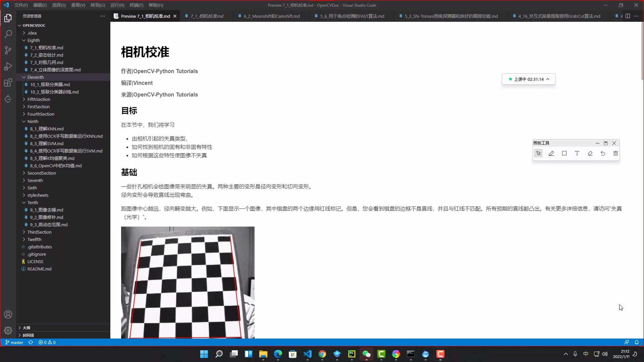Click the undo icon in the drawing toolbar
This screenshot has width=644, height=362.
pos(603,153)
